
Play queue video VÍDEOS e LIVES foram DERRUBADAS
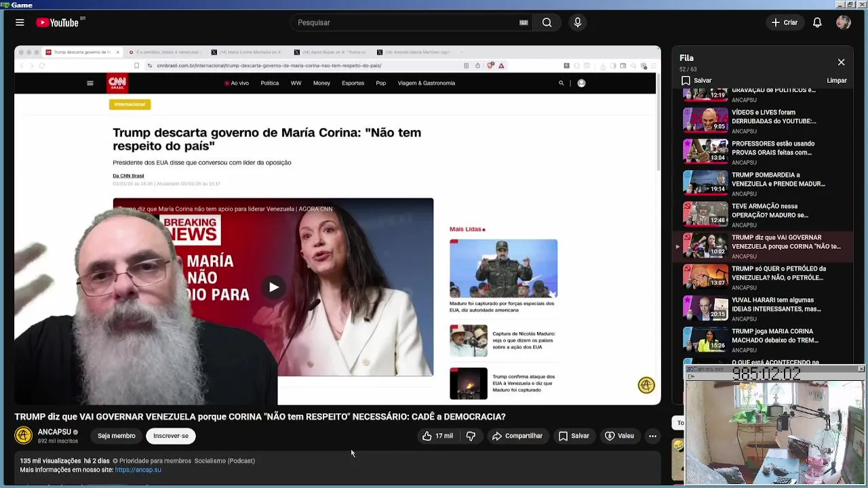coord(764,121)
